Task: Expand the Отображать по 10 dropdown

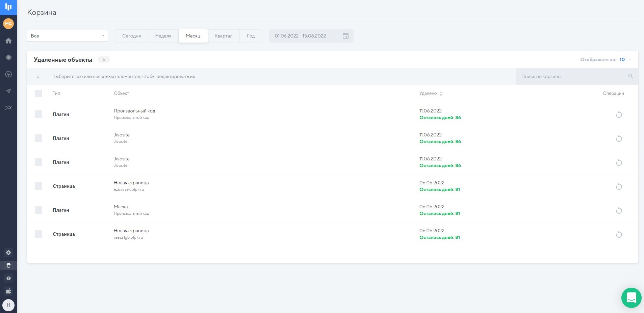Action: pyautogui.click(x=625, y=59)
